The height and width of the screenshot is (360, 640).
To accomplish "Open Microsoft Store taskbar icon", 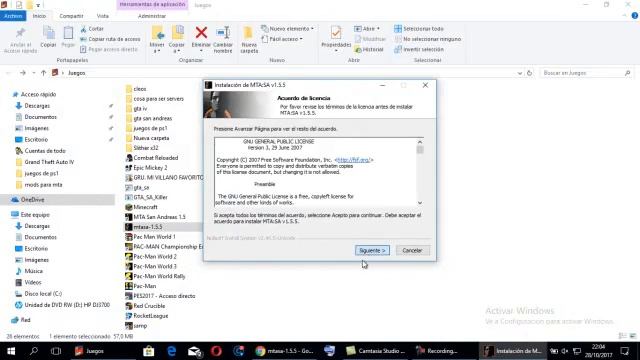I will point(149,351).
